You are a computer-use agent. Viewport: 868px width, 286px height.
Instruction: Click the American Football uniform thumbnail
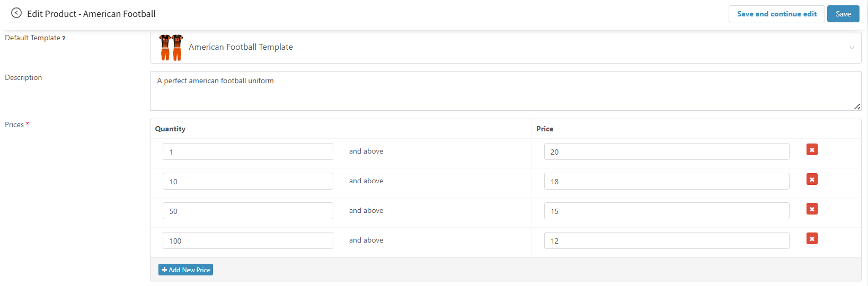(x=171, y=48)
